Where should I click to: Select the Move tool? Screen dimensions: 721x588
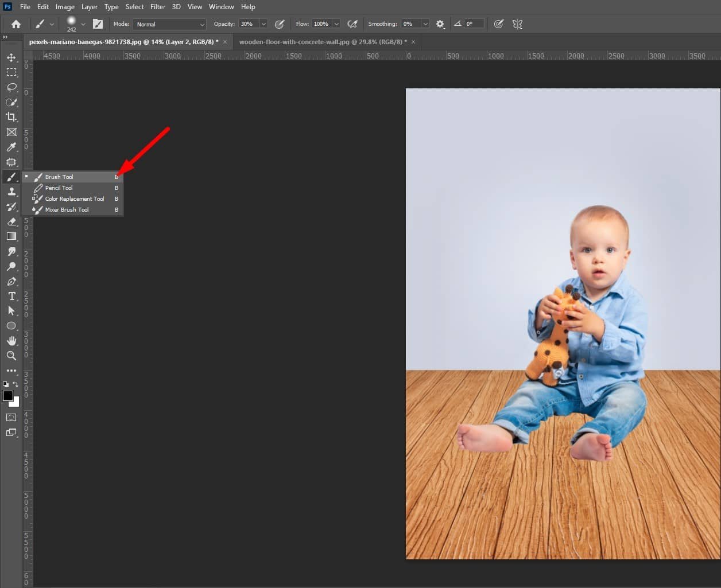(x=11, y=57)
